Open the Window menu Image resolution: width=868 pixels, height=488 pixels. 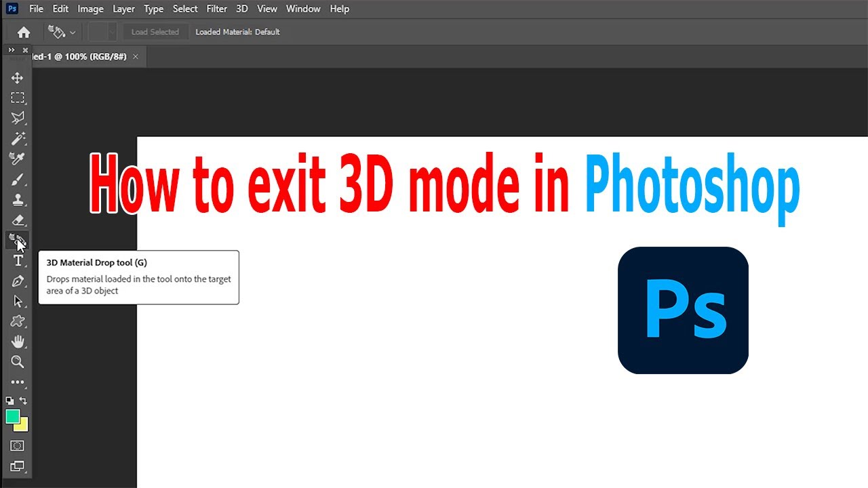coord(303,9)
